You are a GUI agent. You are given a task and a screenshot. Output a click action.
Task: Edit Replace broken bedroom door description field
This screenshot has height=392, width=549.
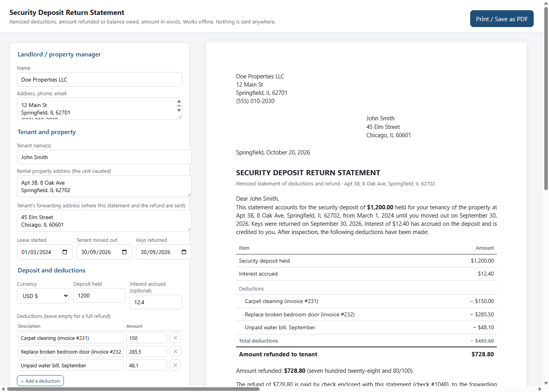click(x=71, y=352)
